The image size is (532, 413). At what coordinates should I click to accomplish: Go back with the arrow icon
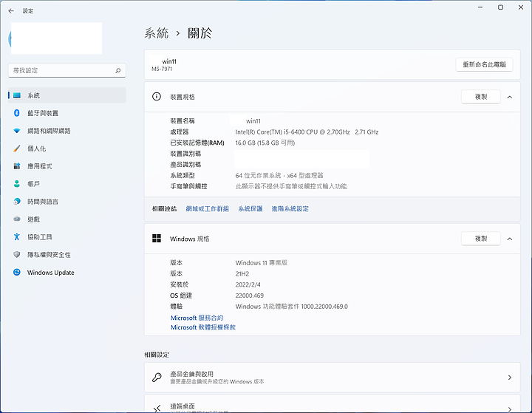pos(11,11)
